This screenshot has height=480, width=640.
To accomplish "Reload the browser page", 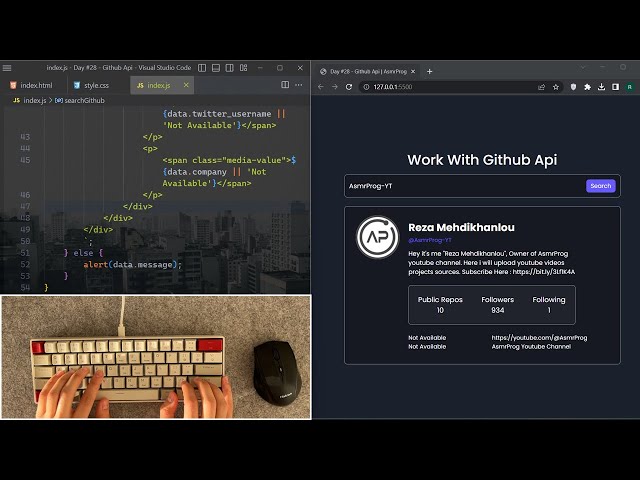I will [349, 87].
